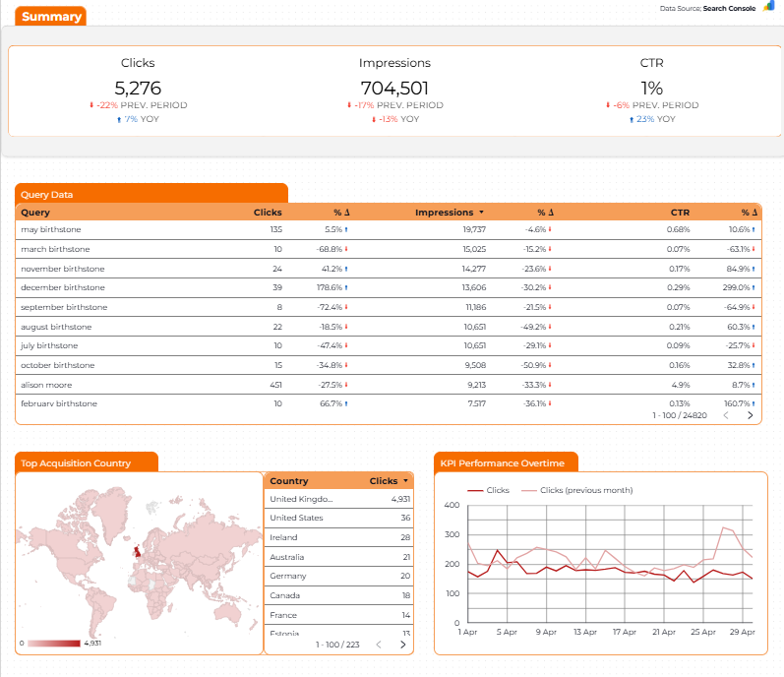Click the alison moore query row
The height and width of the screenshot is (677, 784).
[x=388, y=385]
